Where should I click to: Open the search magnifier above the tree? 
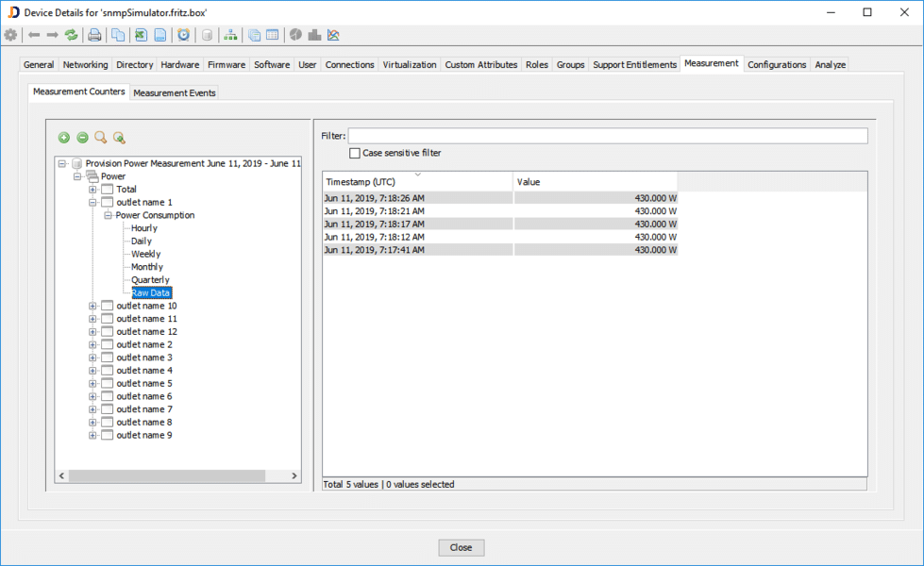coord(100,138)
